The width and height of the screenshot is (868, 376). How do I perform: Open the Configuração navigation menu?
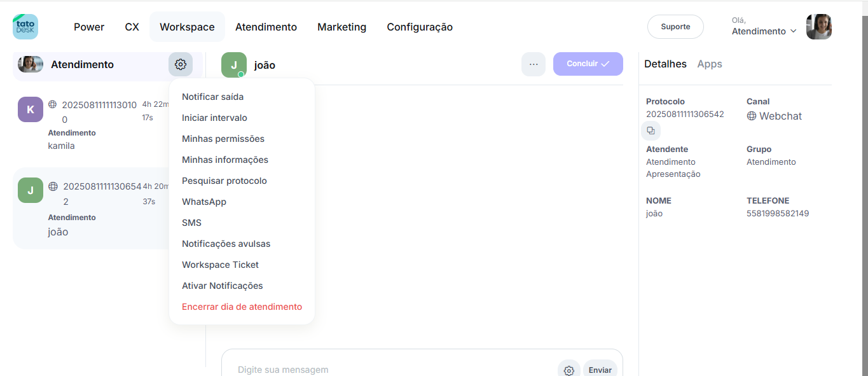click(x=420, y=27)
